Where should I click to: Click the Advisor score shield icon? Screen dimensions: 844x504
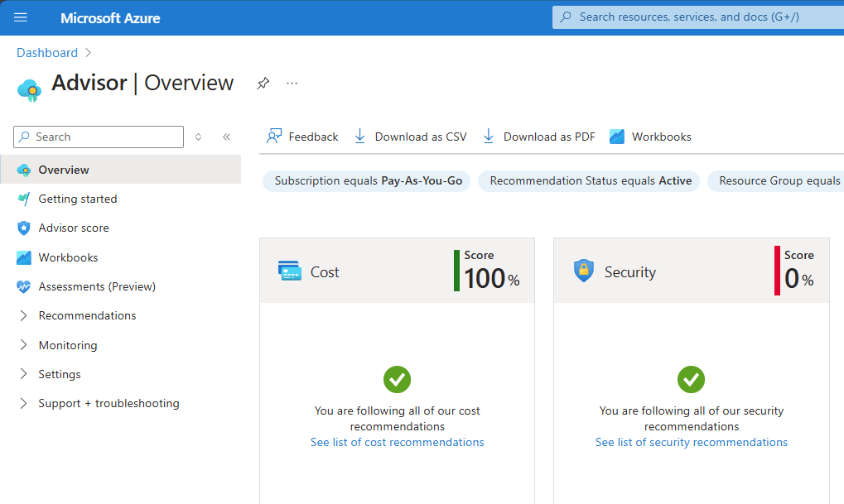[x=24, y=228]
